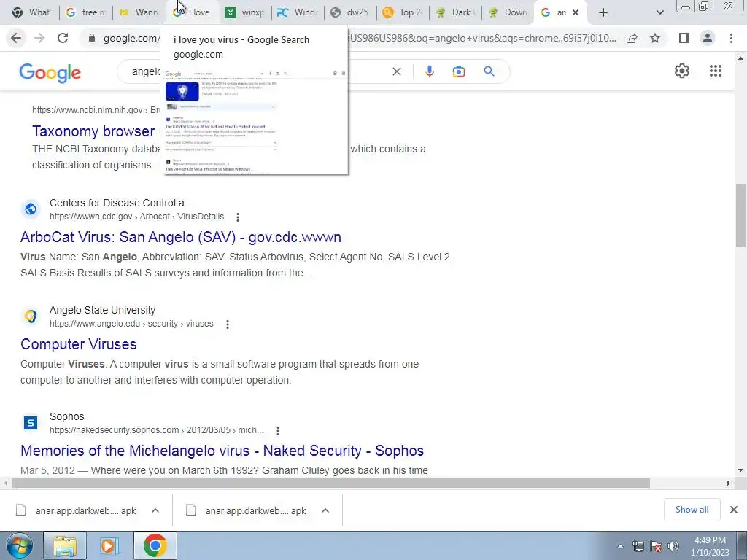Viewport: 747px width, 560px height.
Task: Expand options for second anar.app.darkweb apk download
Action: 325,510
